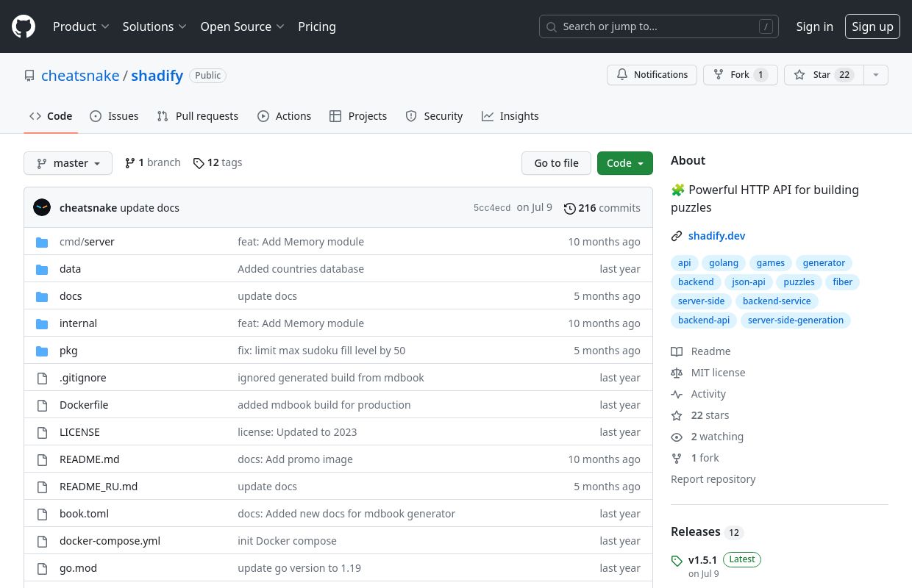Click the repository icon beside cheatsnake
The height and width of the screenshot is (588, 912).
tap(29, 76)
